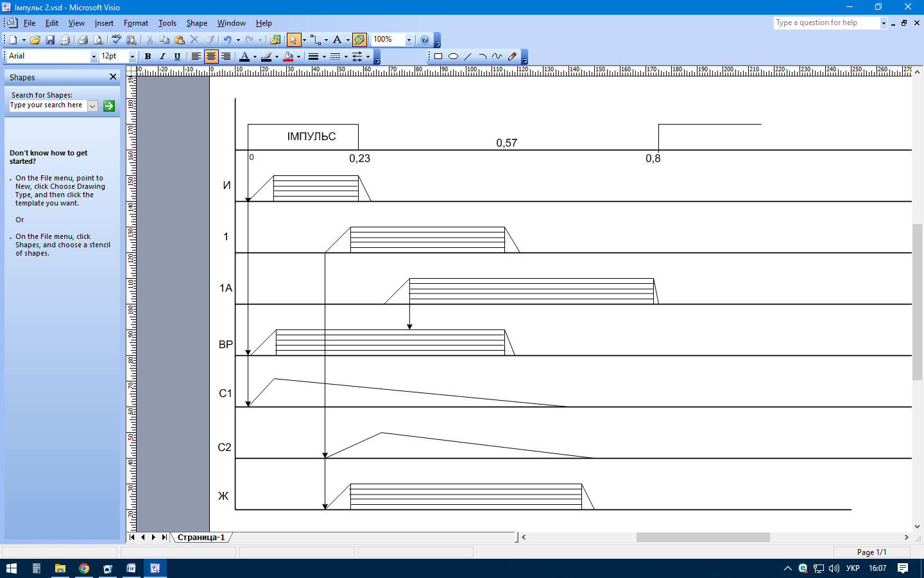The height and width of the screenshot is (578, 924).
Task: Select the Freeform drawing tool
Action: pyautogui.click(x=497, y=57)
